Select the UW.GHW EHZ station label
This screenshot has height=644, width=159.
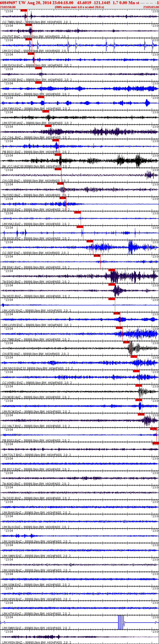(37, 542)
